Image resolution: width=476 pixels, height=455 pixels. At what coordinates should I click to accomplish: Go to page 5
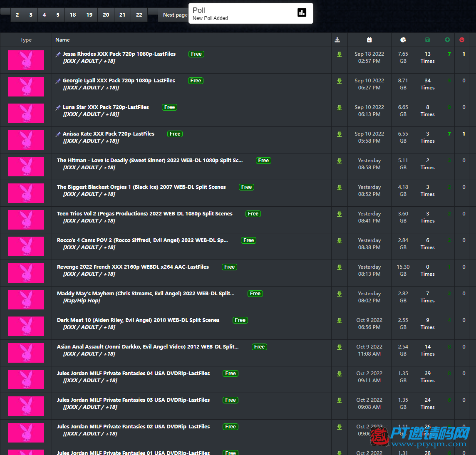(58, 15)
